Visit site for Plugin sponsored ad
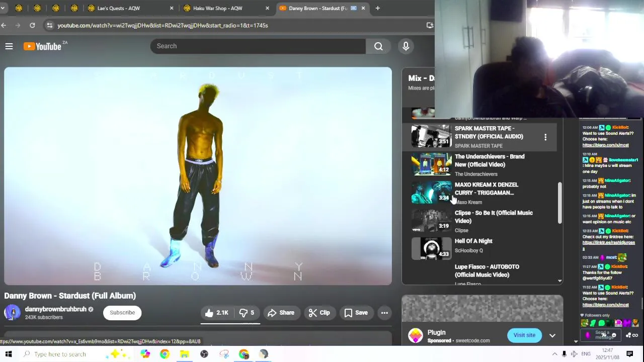This screenshot has height=362, width=644. pyautogui.click(x=524, y=335)
